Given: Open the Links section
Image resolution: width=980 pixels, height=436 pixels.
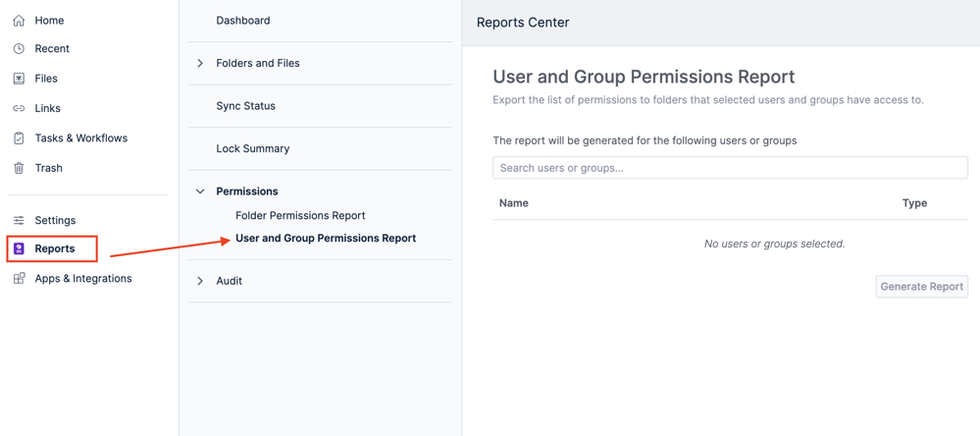Looking at the screenshot, I should pyautogui.click(x=48, y=108).
